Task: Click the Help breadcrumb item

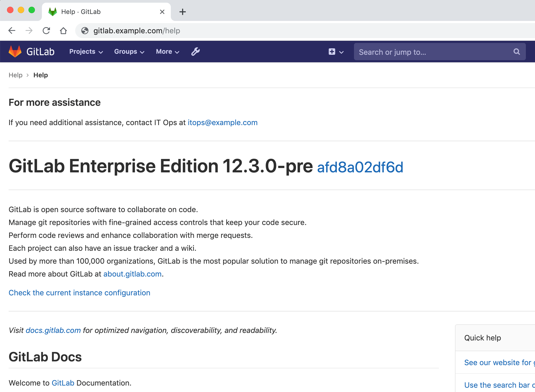Action: (x=15, y=75)
